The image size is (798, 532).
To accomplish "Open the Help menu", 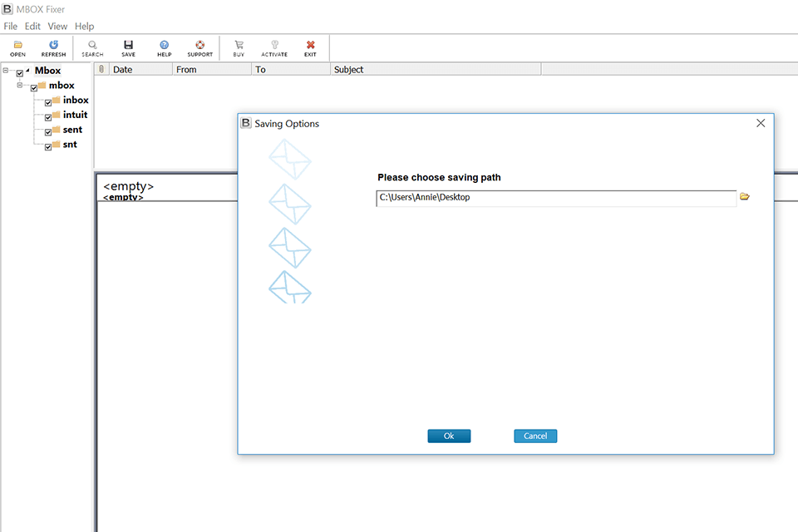I will point(85,26).
